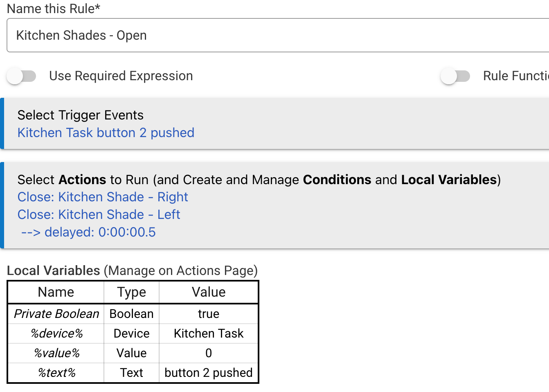Click the Type column header in variables table

tap(131, 292)
